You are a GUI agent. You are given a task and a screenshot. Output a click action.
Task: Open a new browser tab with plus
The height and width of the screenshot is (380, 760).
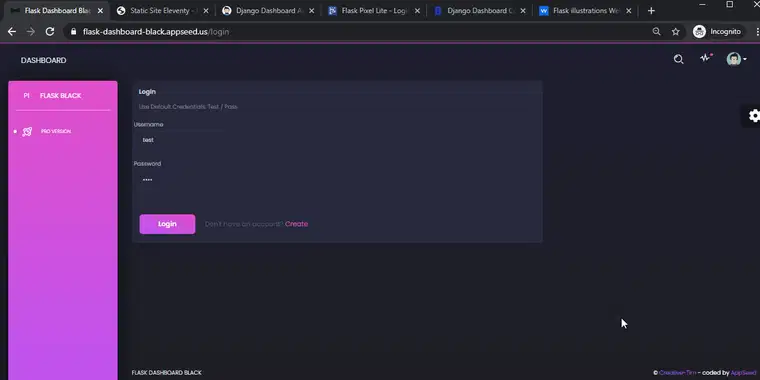point(651,11)
